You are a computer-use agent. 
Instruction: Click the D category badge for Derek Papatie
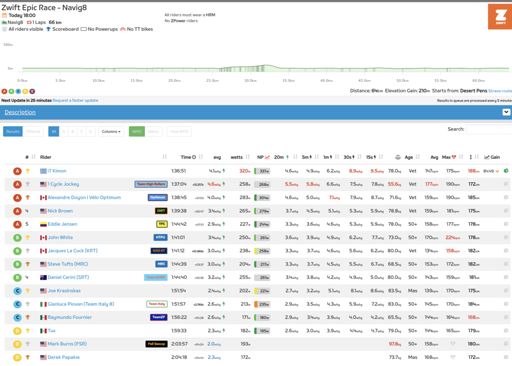click(x=17, y=358)
